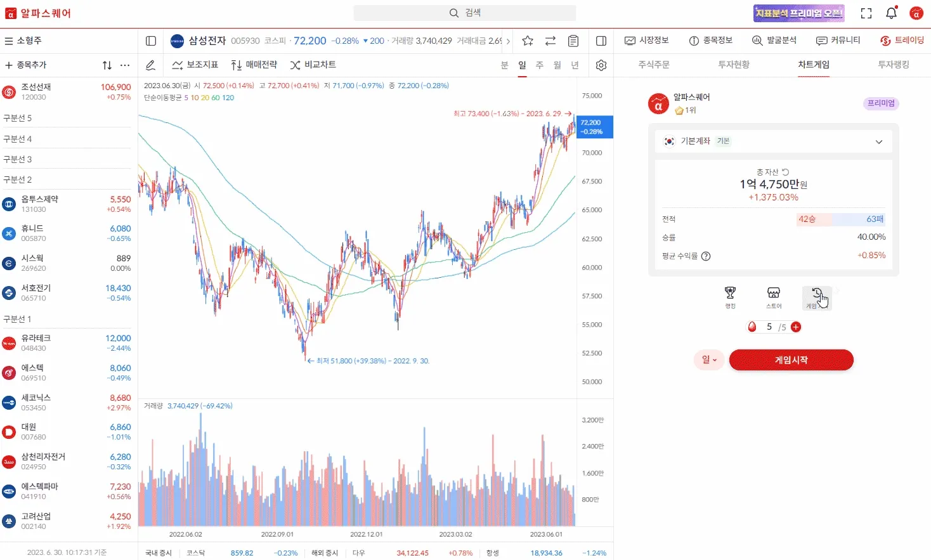Open the 스토어 shop icon

coord(774,297)
